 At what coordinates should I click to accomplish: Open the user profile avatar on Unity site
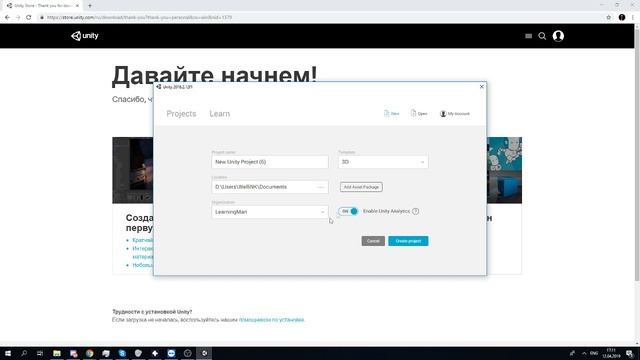click(x=558, y=36)
